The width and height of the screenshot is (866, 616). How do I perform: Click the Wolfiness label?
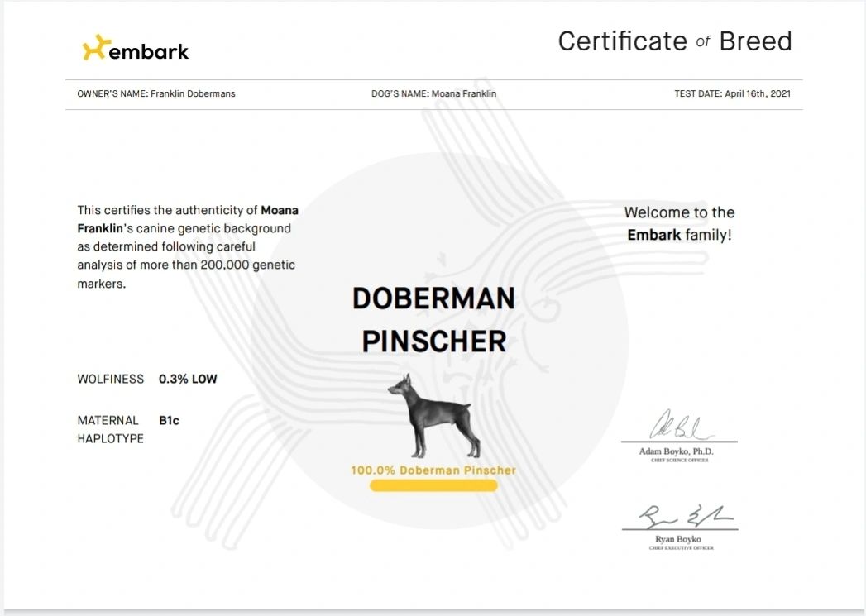110,380
